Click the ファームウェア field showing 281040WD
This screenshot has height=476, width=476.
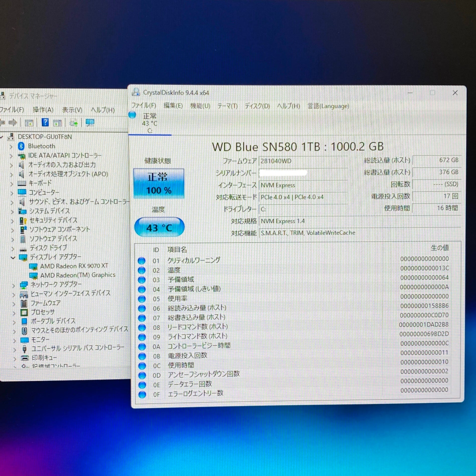[x=303, y=161]
